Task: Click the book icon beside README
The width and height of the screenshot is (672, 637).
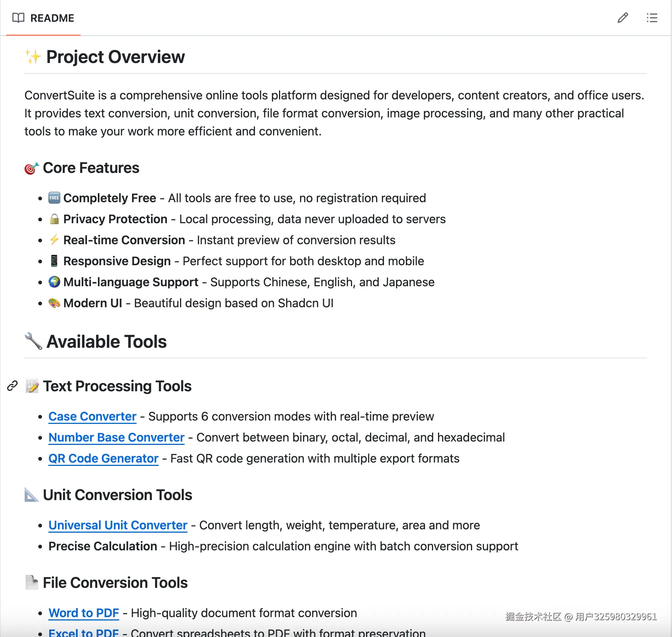Action: (x=18, y=18)
